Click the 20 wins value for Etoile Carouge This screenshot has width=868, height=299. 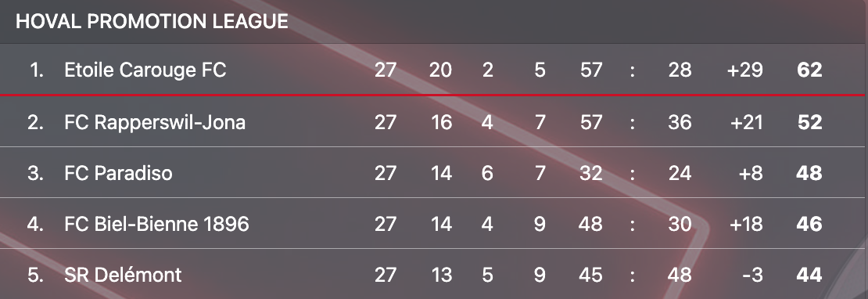pyautogui.click(x=440, y=70)
